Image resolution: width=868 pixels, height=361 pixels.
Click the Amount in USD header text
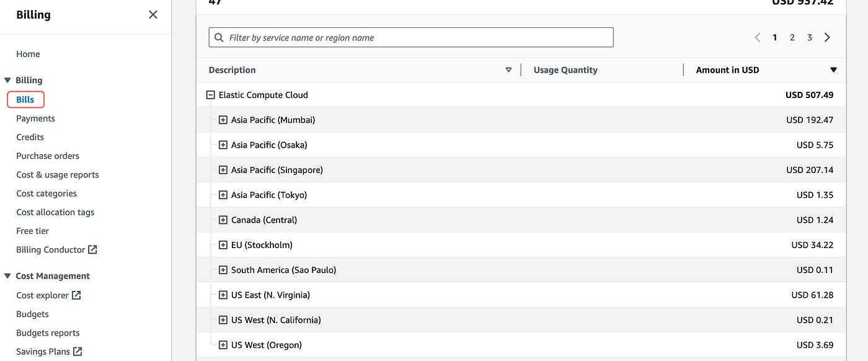[727, 70]
